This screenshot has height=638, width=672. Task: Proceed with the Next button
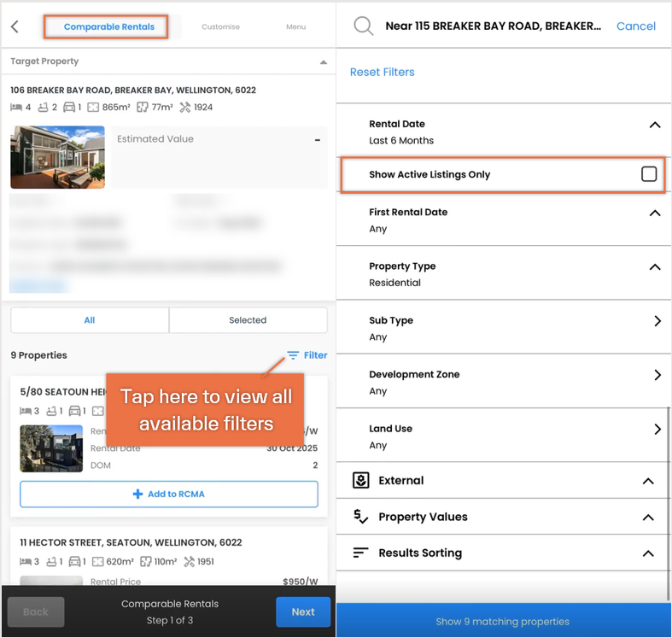click(303, 612)
